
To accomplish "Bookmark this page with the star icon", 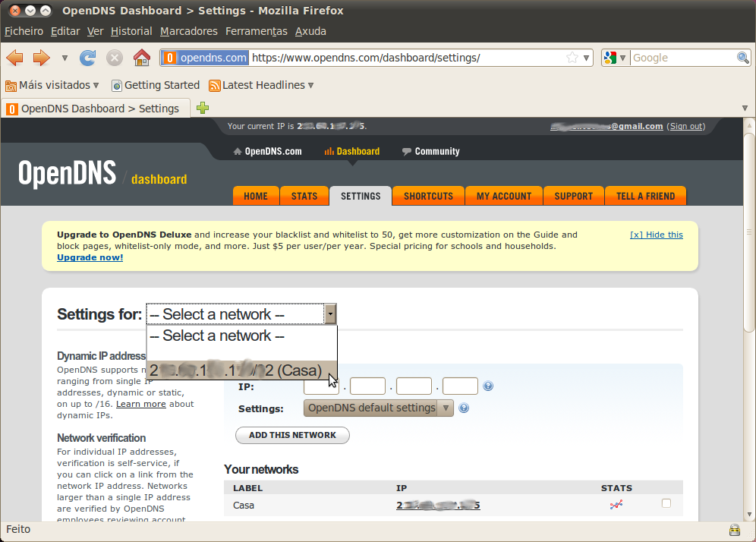I will click(x=572, y=58).
